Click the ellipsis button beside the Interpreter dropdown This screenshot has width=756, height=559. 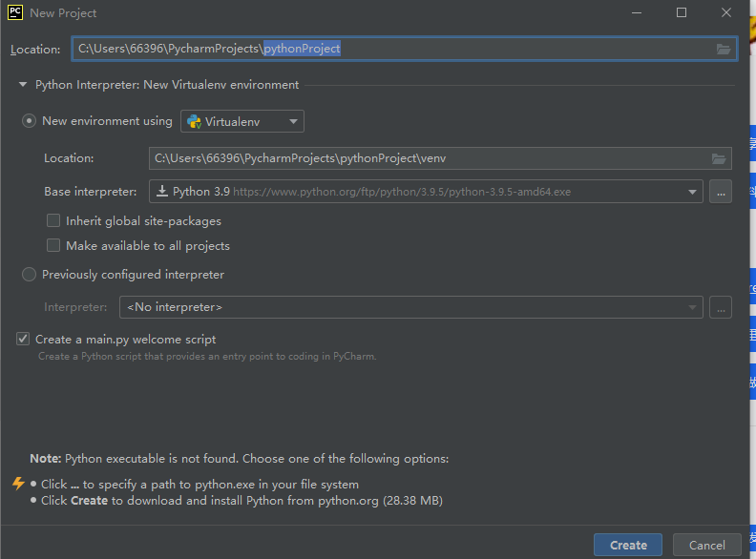point(721,307)
